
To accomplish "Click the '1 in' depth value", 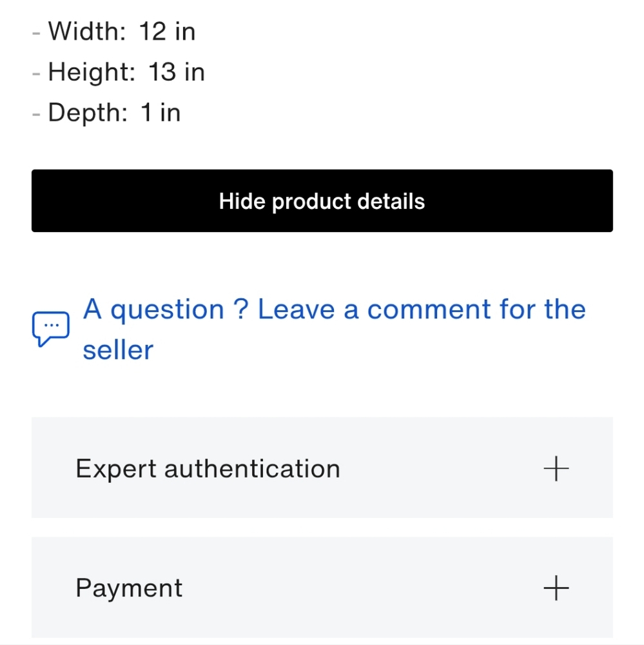I will tap(161, 113).
